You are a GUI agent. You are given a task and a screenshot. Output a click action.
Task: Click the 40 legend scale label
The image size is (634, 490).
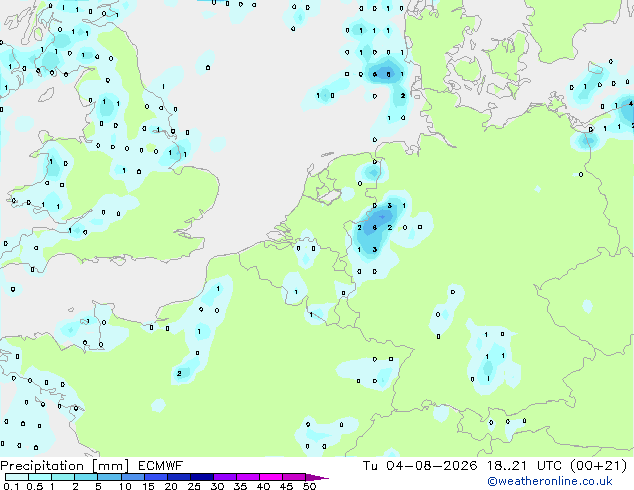click(263, 486)
